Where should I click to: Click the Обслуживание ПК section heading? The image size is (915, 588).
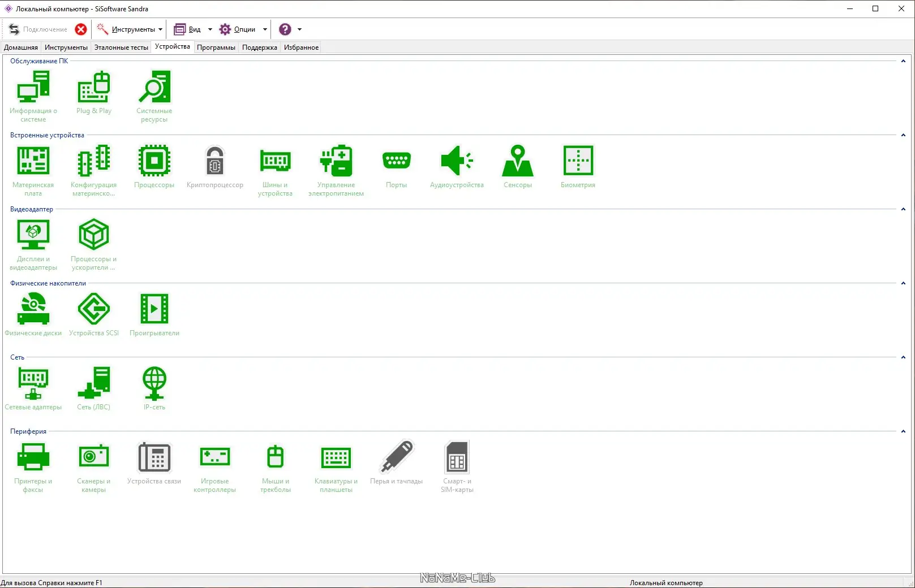click(x=39, y=61)
